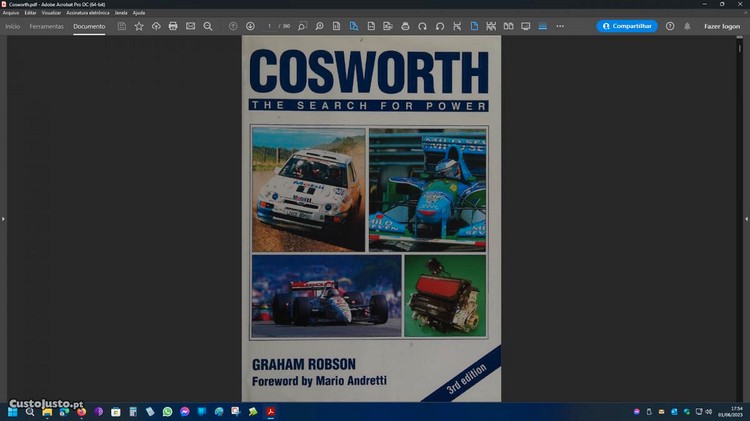This screenshot has height=421, width=750.
Task: Bookmark file with the star icon
Action: [x=139, y=26]
